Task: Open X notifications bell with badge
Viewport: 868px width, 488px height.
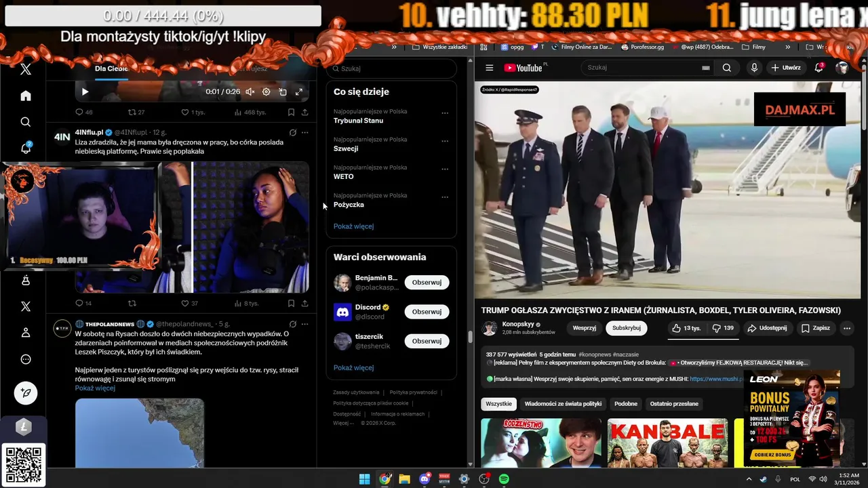Action: 26,148
